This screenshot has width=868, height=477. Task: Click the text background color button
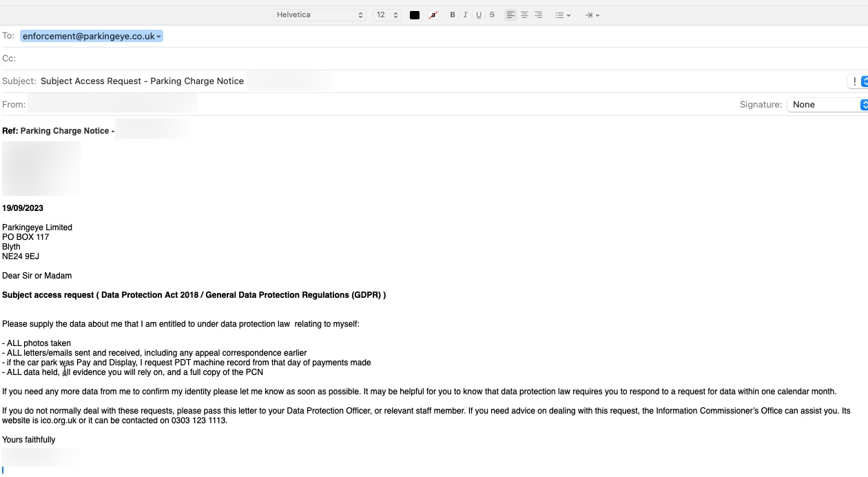(x=433, y=15)
